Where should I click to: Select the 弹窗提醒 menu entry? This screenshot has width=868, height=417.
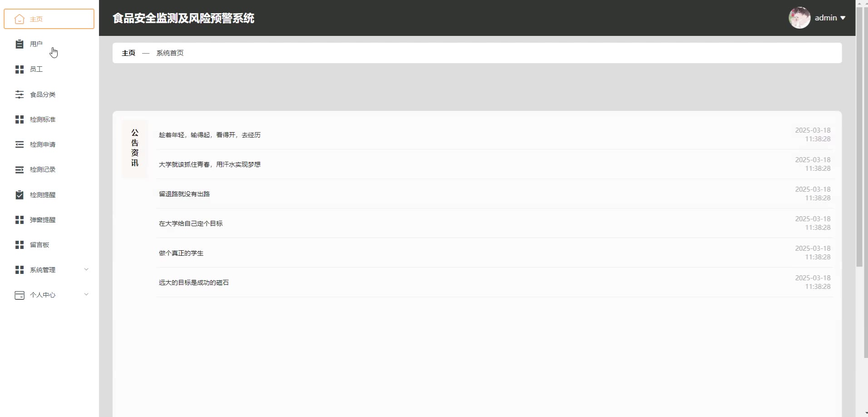49,220
